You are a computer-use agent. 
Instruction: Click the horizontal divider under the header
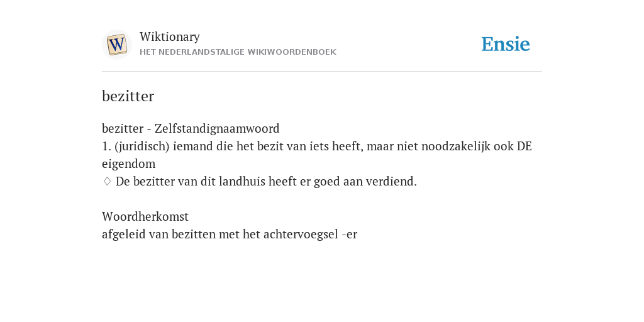[322, 72]
